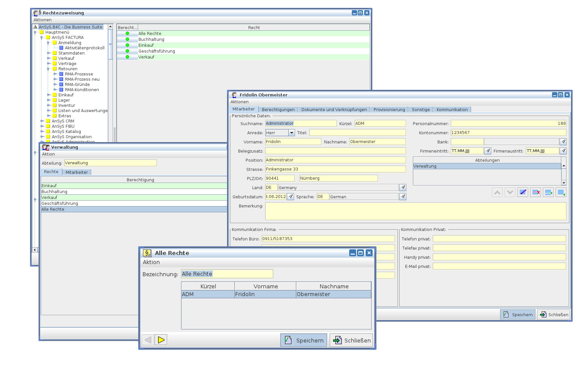Toggle the green status dot for Verkauf
This screenshot has height=392, width=588.
click(127, 57)
